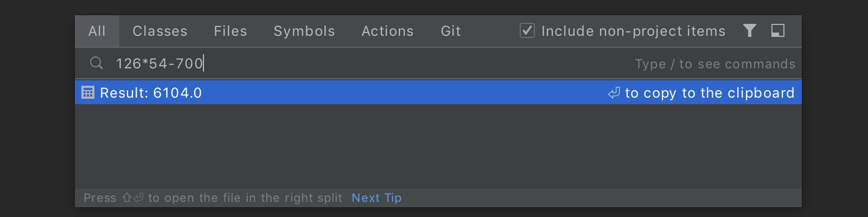
Task: Open the Files tab
Action: tap(231, 31)
